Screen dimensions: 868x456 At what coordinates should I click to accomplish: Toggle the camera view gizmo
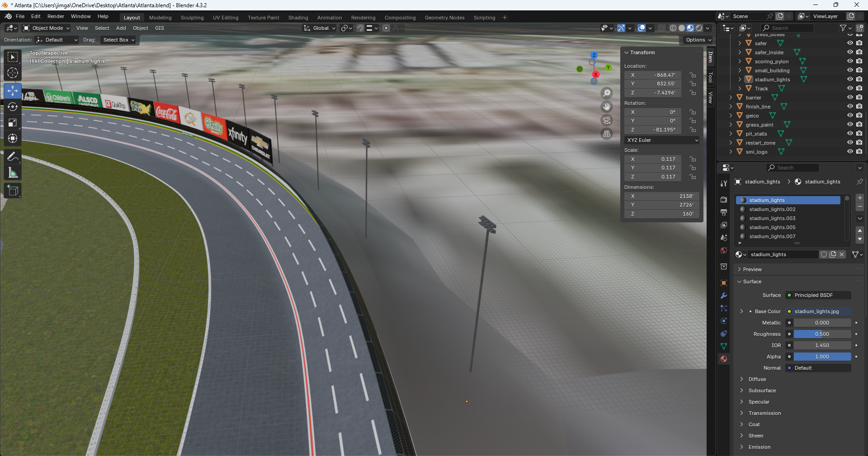click(x=607, y=120)
